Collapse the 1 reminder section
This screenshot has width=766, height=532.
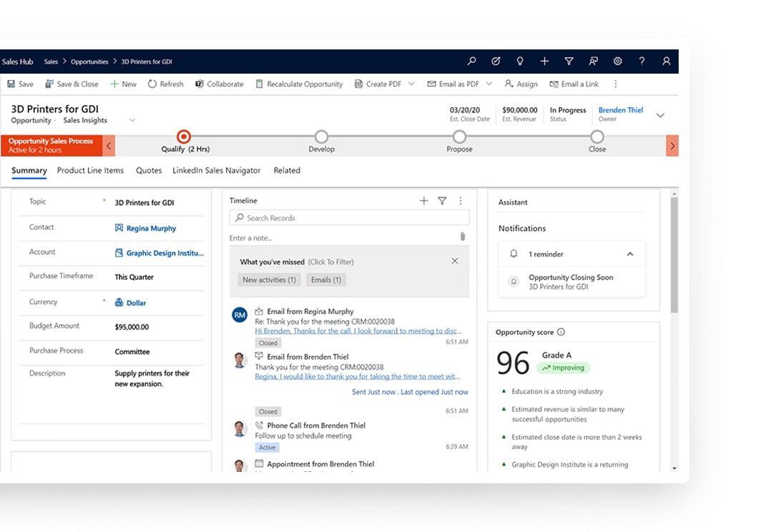click(629, 254)
